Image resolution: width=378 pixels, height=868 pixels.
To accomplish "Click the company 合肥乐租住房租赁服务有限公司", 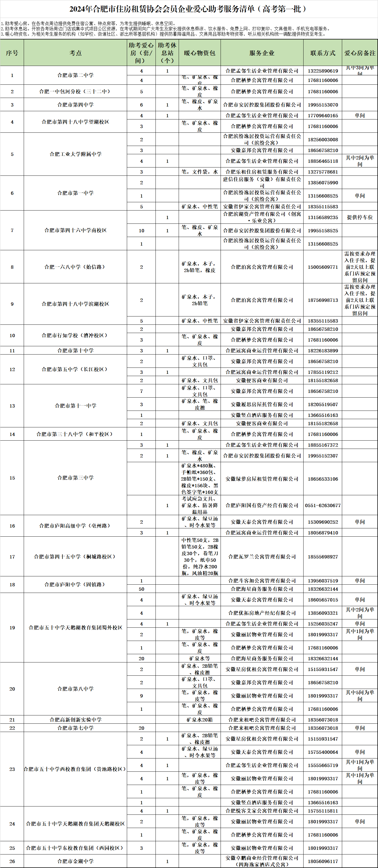I will tap(262, 172).
